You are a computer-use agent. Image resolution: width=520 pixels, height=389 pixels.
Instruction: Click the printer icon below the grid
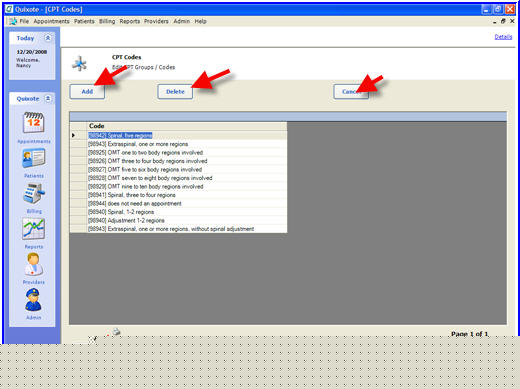(x=116, y=331)
